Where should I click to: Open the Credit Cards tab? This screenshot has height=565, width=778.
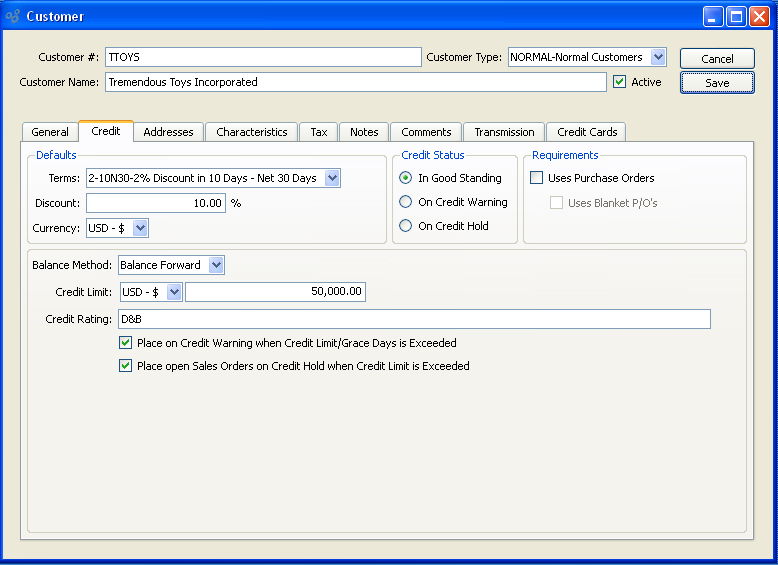tap(586, 132)
